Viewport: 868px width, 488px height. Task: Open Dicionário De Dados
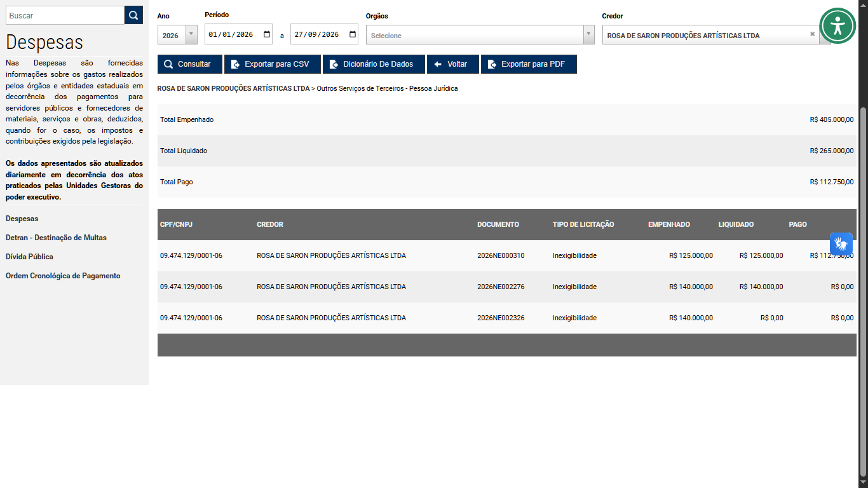tap(374, 64)
